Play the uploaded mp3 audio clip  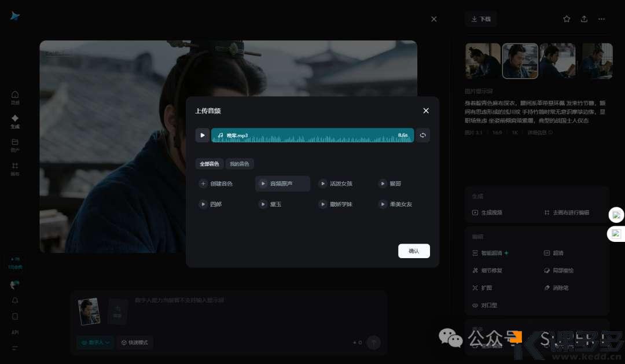(202, 135)
